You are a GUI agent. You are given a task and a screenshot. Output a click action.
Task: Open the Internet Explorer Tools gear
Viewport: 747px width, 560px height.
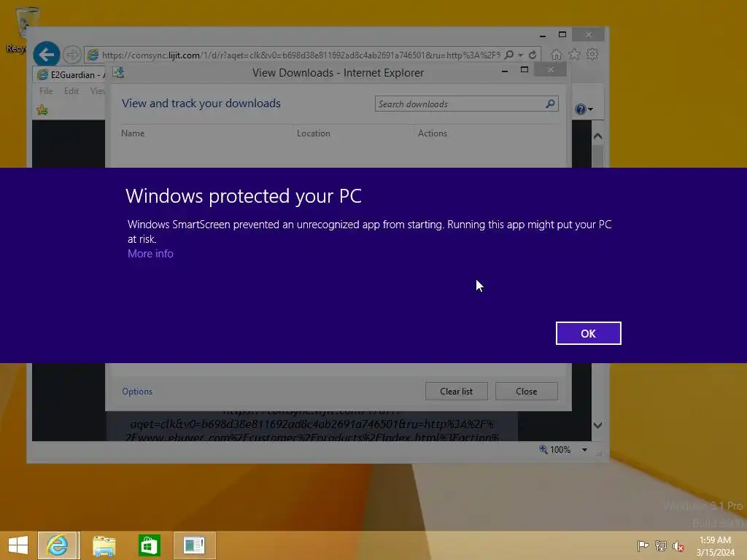pyautogui.click(x=592, y=54)
